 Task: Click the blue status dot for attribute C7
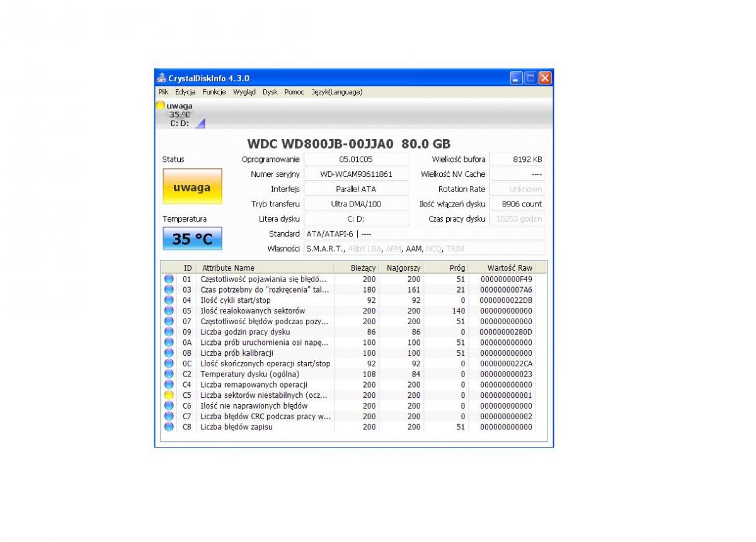point(169,416)
